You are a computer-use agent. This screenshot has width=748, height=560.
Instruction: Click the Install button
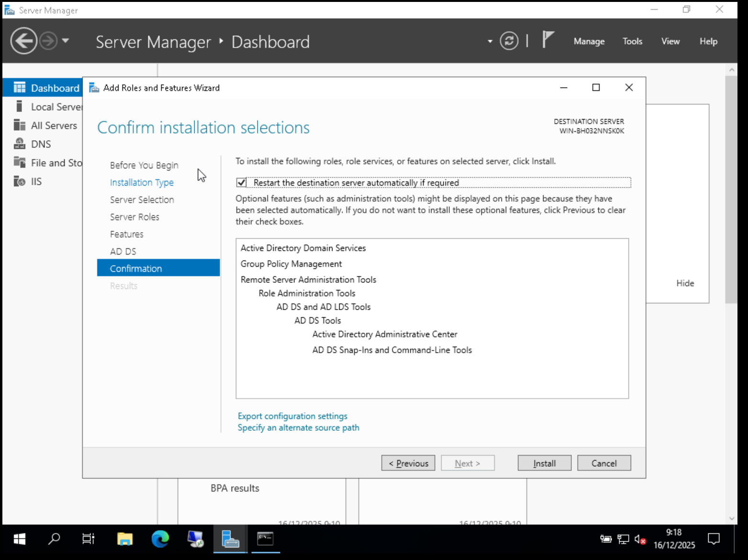click(544, 463)
